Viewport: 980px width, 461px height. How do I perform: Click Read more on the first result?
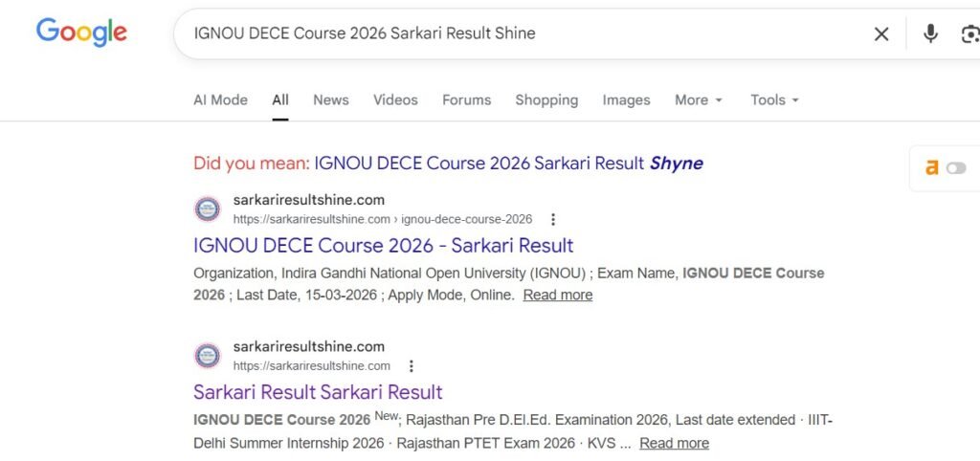coord(558,295)
